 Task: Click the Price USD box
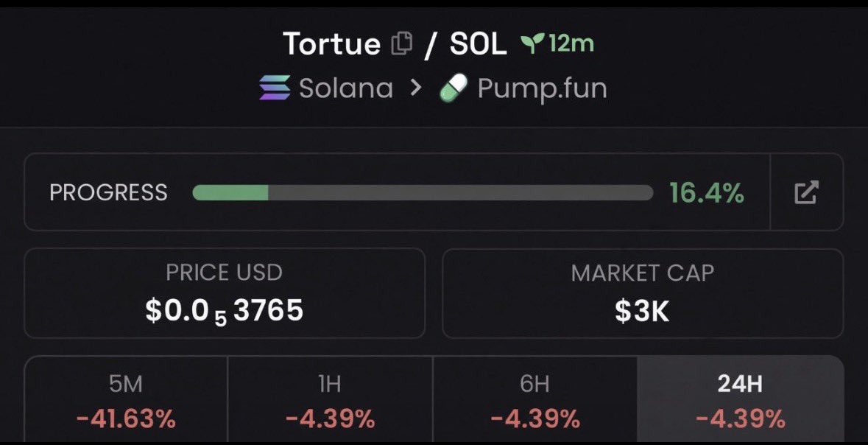point(225,293)
